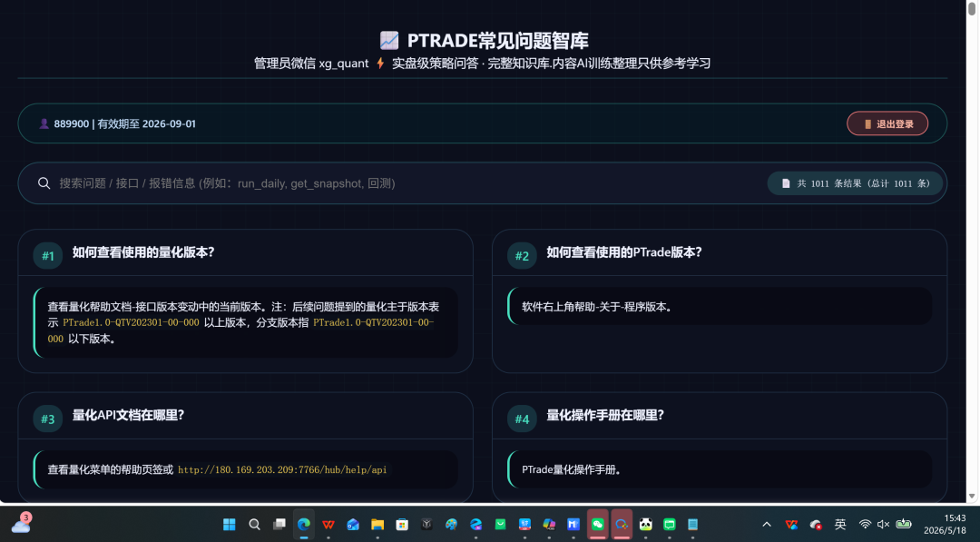This screenshot has height=542, width=980.
Task: Open Wi-Fi network settings tray icon
Action: [x=865, y=525]
